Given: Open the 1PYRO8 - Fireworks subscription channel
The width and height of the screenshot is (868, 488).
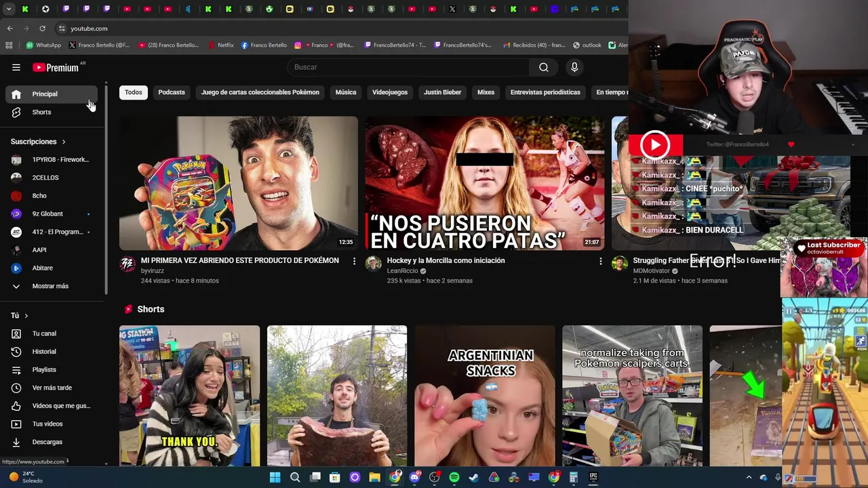Looking at the screenshot, I should point(52,159).
